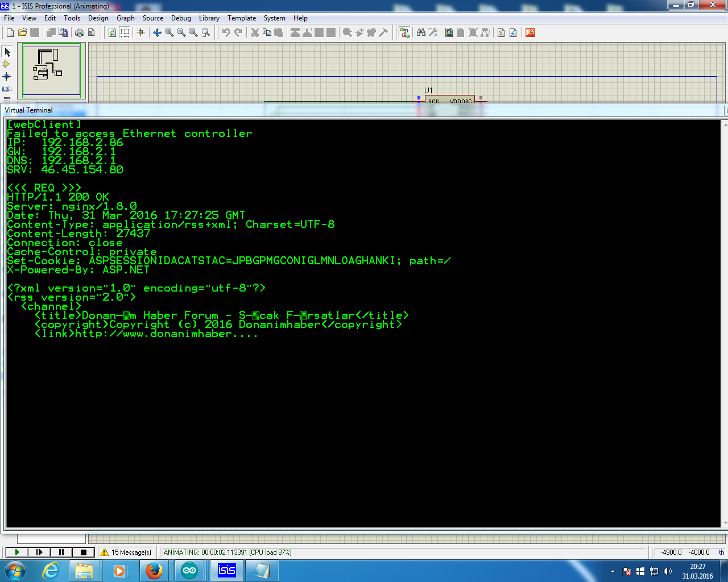Viewport: 728px width, 582px height.
Task: Show hidden system tray icons
Action: point(613,571)
